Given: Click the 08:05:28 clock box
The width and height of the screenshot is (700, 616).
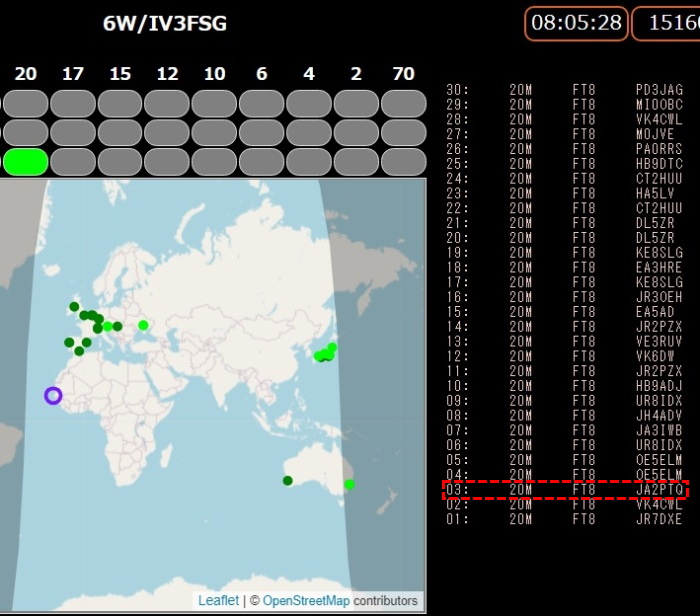Looking at the screenshot, I should (x=576, y=23).
